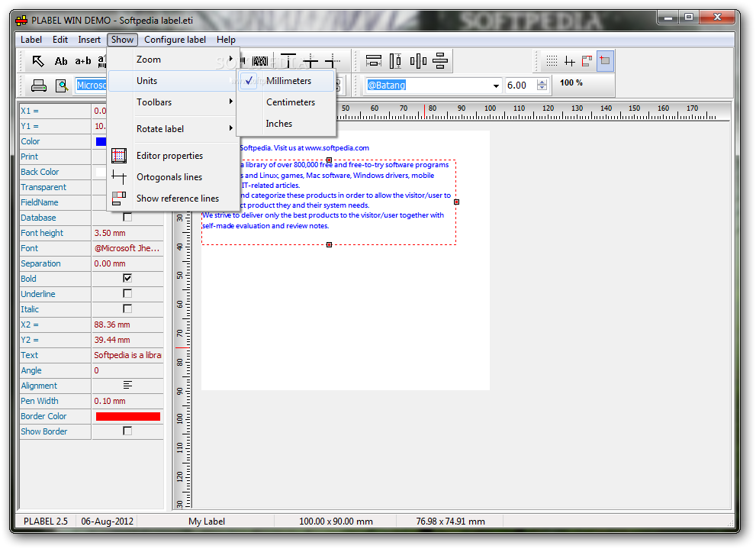Click the Angle value 0
Viewport: 756px width, 549px height.
tap(127, 370)
